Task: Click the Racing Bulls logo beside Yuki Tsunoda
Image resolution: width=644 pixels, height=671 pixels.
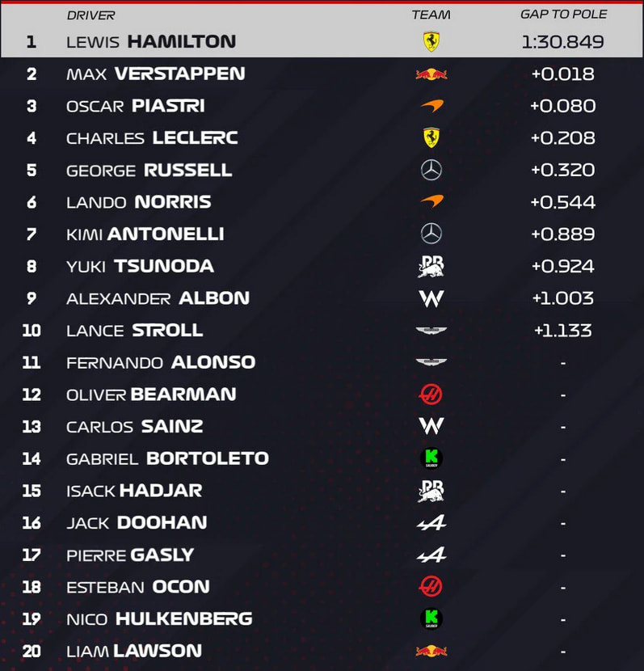Action: (431, 266)
